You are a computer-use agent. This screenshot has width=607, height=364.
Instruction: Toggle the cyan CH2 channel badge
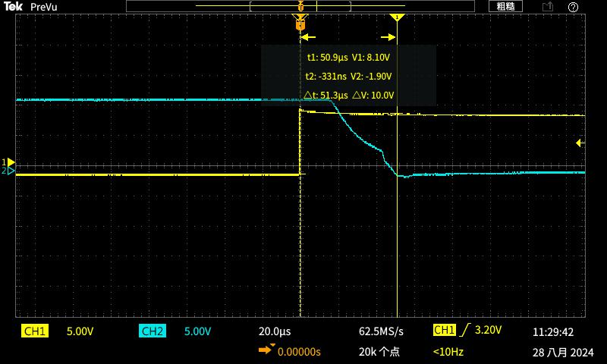coord(152,331)
